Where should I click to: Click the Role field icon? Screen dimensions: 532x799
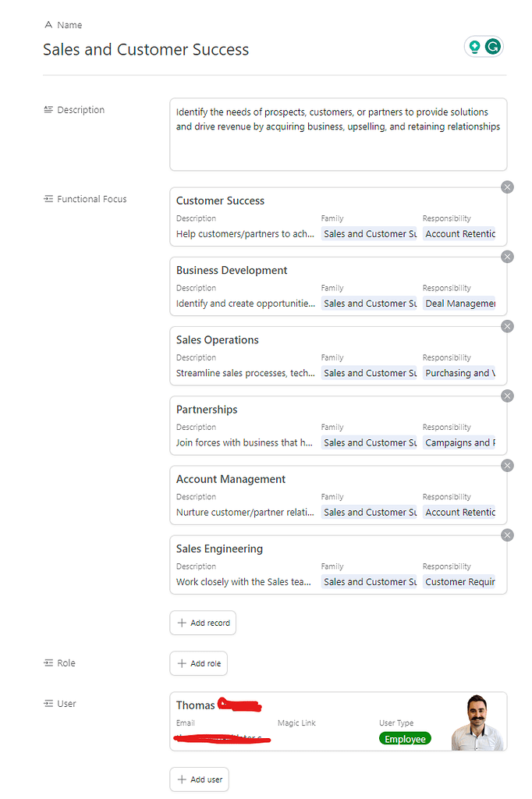[x=48, y=662]
